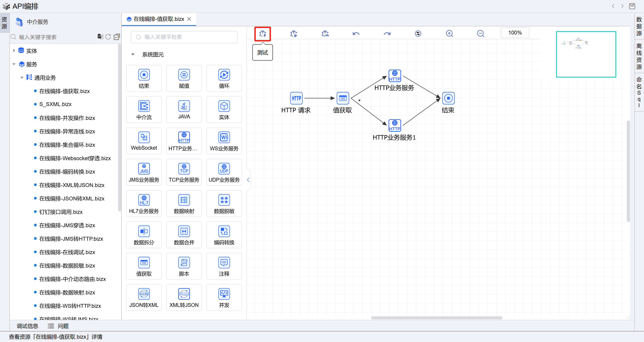
Task: Open the 数据源 side tab
Action: pyautogui.click(x=639, y=26)
